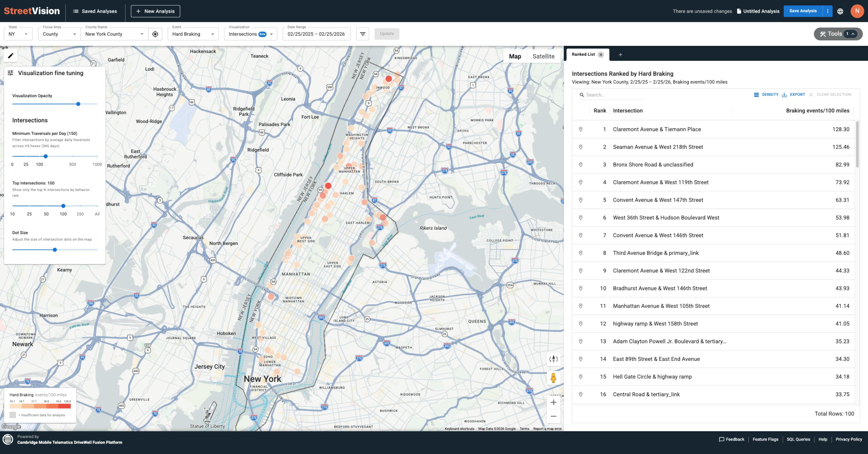
Task: Click the location pin beside Claremont Avenue & Tiemann Place
Action: (581, 129)
